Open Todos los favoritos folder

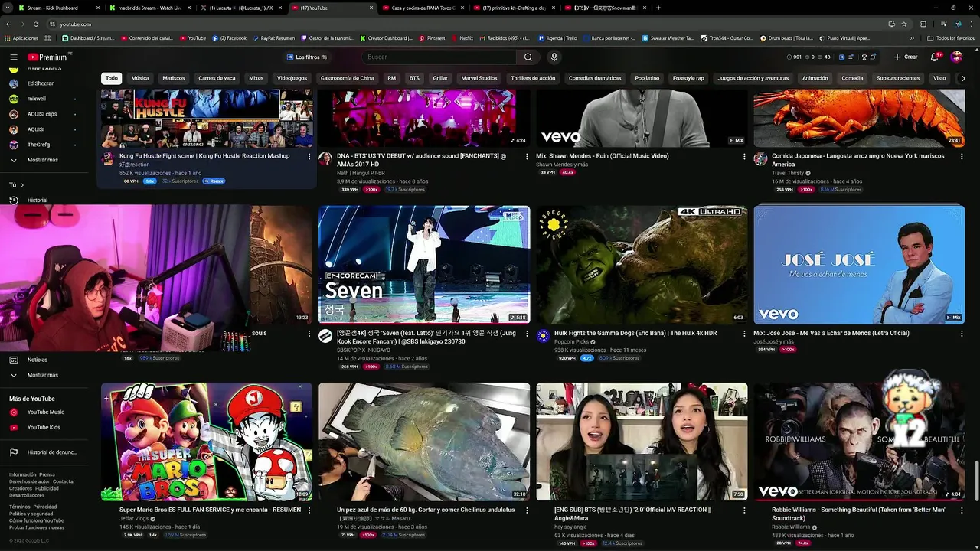(951, 38)
